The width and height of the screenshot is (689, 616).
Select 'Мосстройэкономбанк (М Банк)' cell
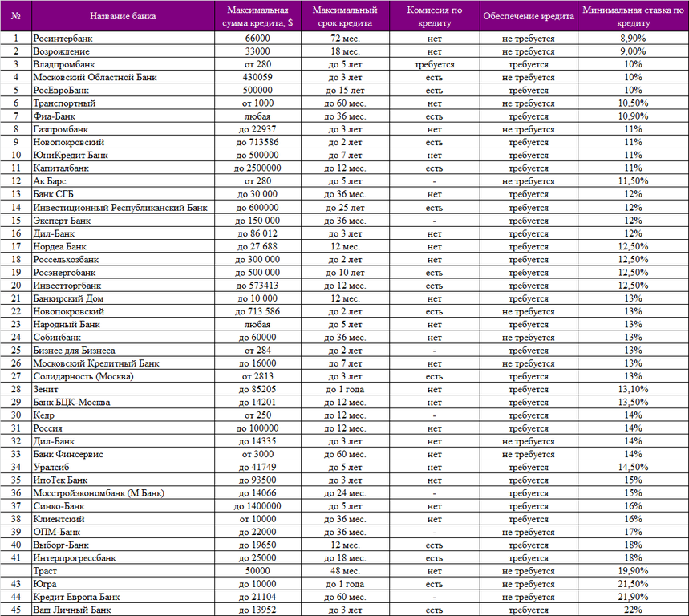[123, 493]
